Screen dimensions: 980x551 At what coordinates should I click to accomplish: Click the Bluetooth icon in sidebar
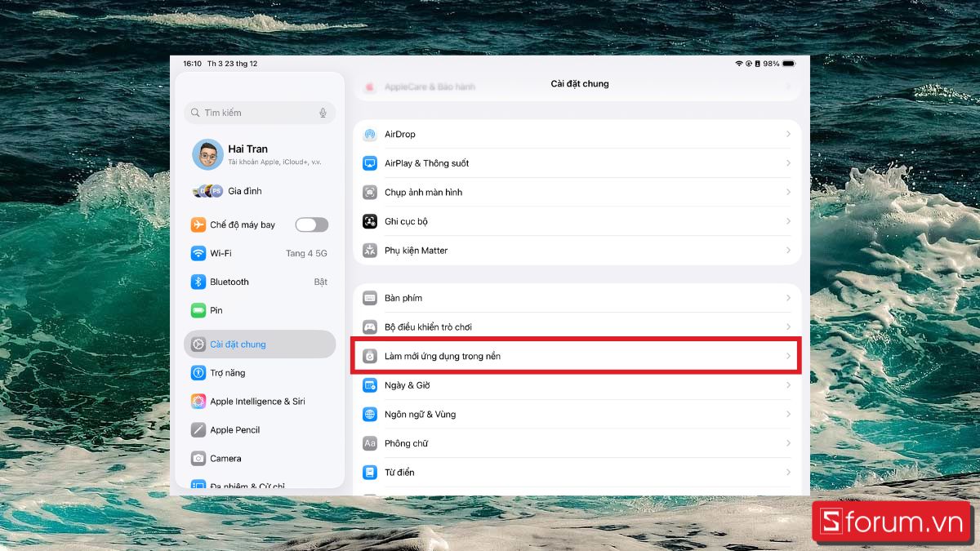coord(198,282)
